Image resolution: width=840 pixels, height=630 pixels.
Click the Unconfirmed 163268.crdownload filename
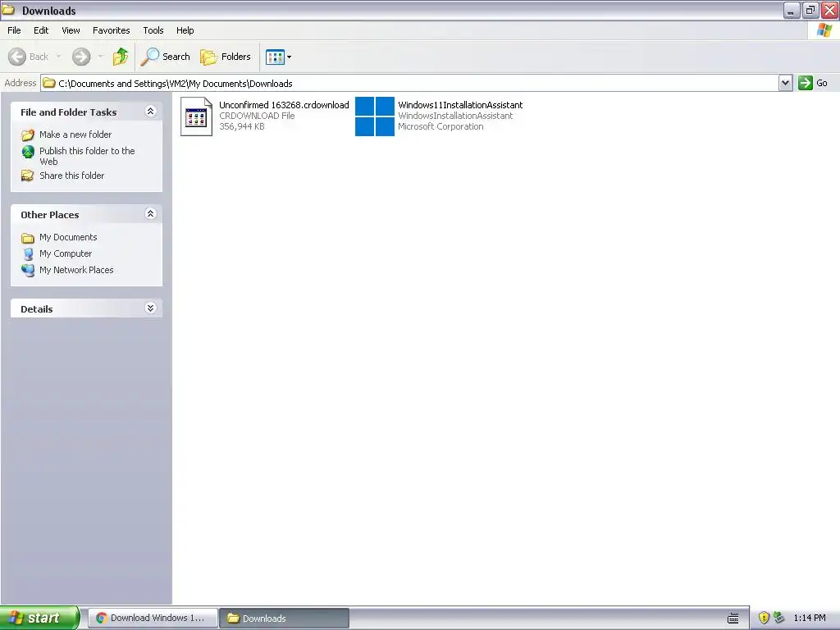(x=284, y=105)
